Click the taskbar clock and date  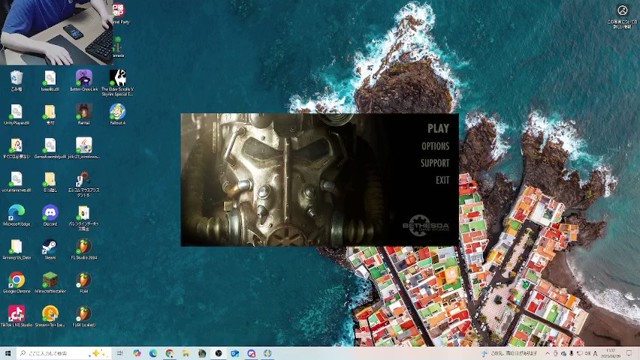(611, 353)
